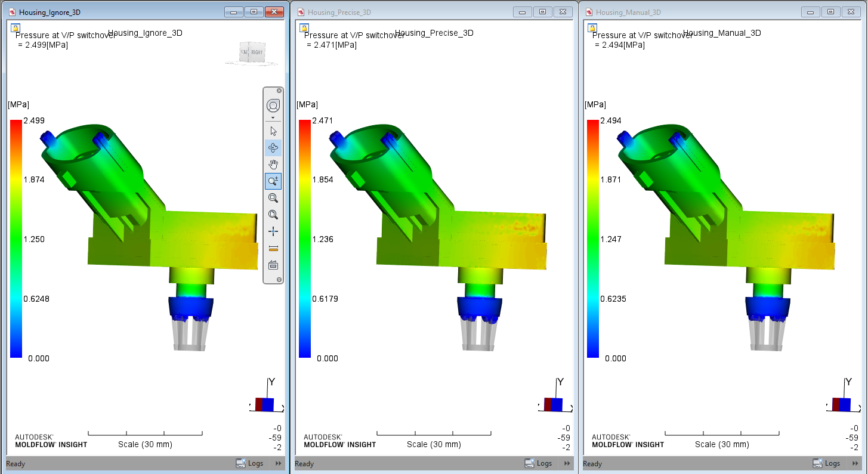Click the pressure legend color bar
This screenshot has height=474, width=868.
click(16, 238)
